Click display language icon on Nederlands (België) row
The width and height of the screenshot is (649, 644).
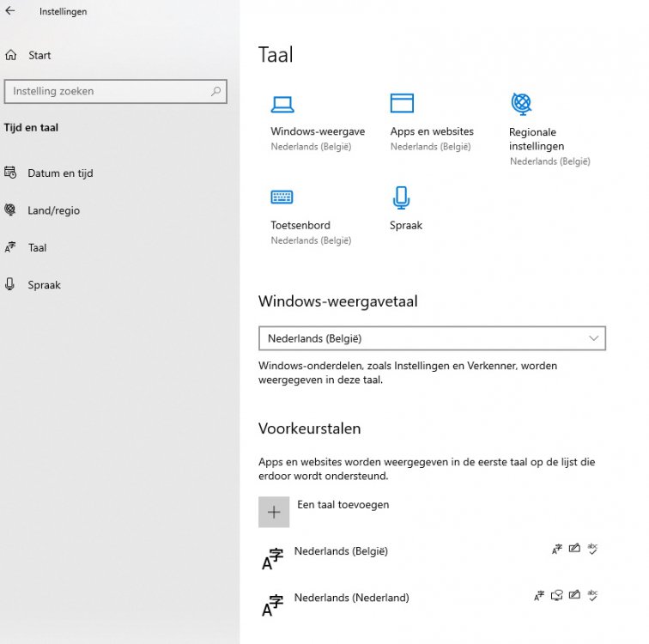point(556,549)
